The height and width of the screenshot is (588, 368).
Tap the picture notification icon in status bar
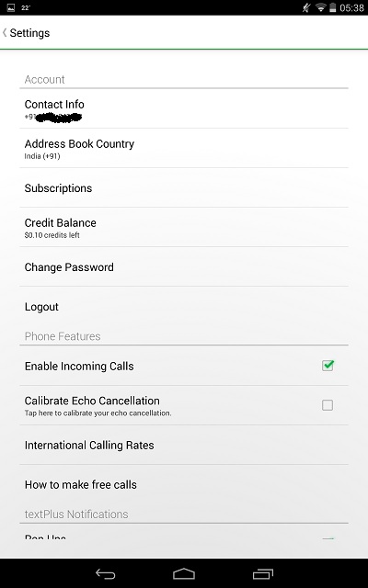[x=11, y=7]
